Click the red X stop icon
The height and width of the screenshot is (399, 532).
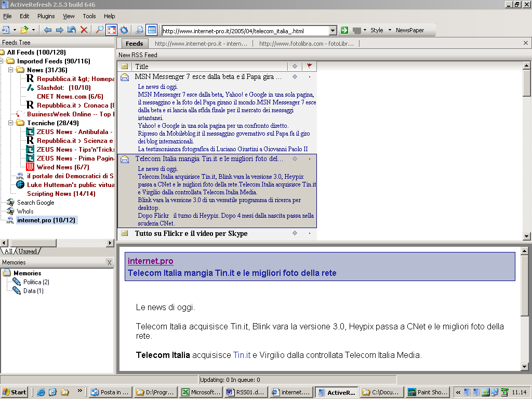(x=84, y=30)
